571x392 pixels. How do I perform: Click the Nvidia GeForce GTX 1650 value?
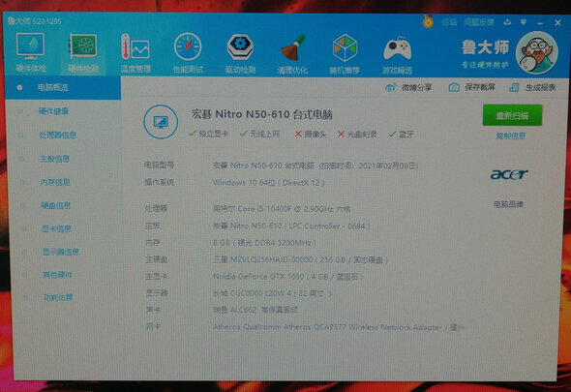coord(287,277)
